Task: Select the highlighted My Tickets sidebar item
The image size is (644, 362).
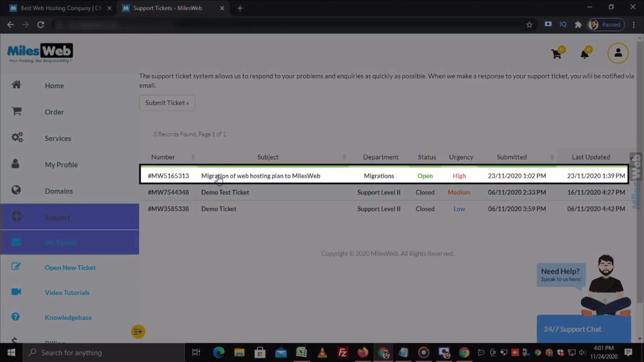Action: pyautogui.click(x=70, y=242)
